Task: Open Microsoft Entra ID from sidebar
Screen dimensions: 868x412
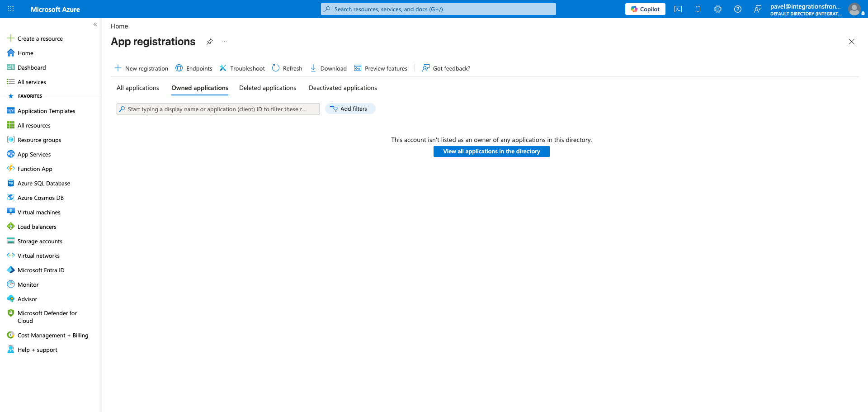Action: (x=41, y=270)
